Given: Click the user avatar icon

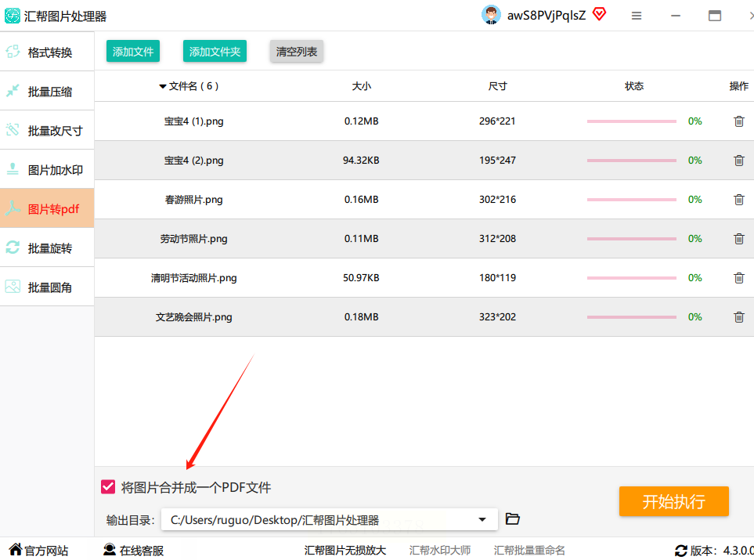Looking at the screenshot, I should click(491, 15).
